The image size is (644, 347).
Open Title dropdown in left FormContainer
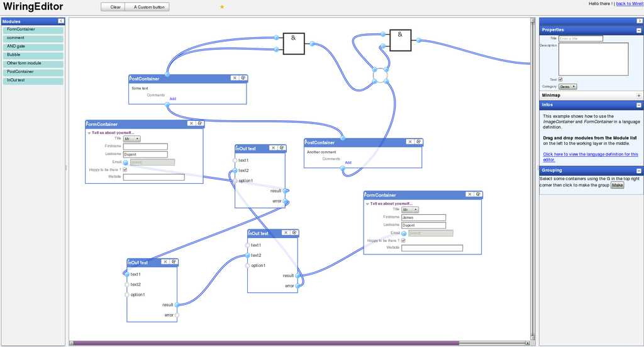[x=131, y=139]
